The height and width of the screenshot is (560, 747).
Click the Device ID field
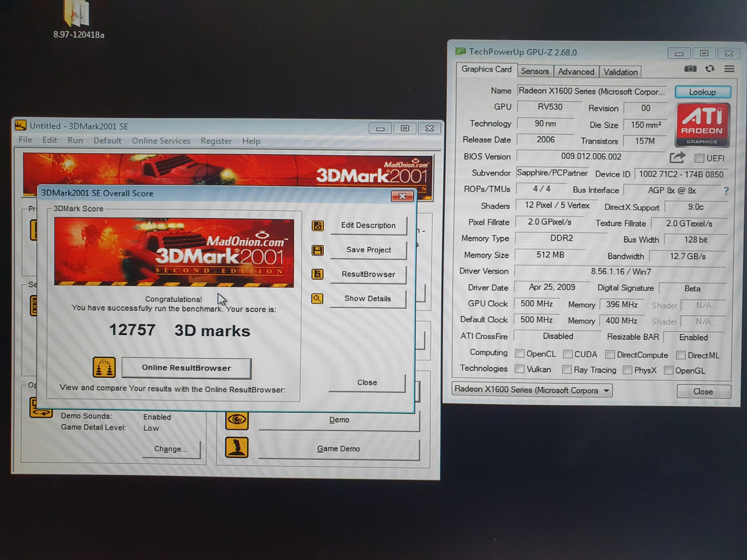point(681,174)
